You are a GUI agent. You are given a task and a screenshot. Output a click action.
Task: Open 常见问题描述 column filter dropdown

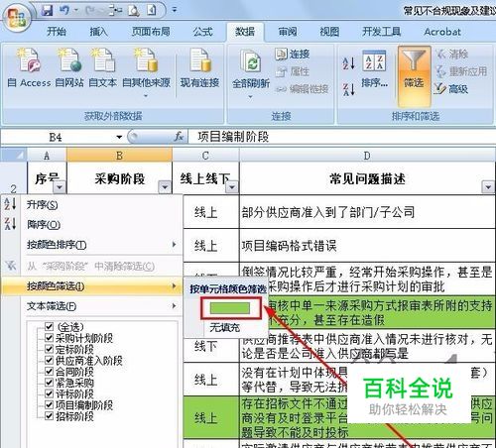click(x=488, y=187)
